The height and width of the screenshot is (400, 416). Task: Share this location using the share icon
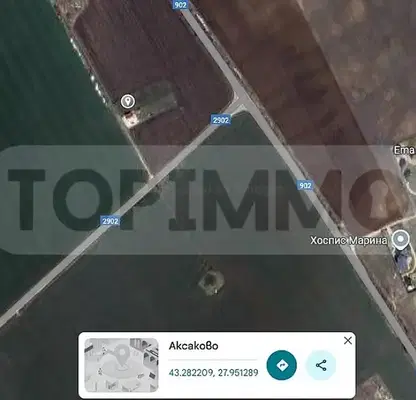click(x=321, y=365)
